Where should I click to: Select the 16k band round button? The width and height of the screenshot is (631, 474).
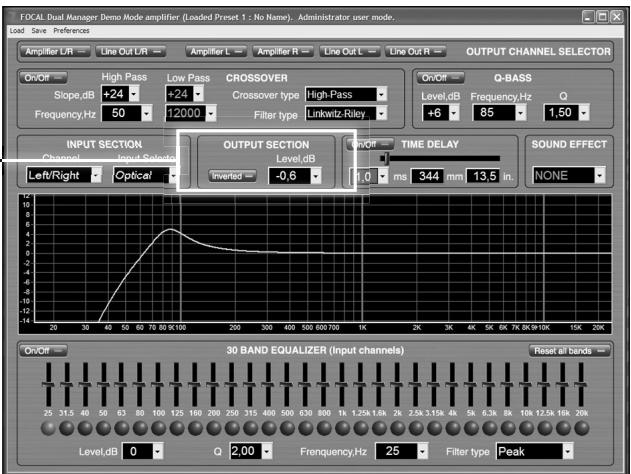click(563, 428)
